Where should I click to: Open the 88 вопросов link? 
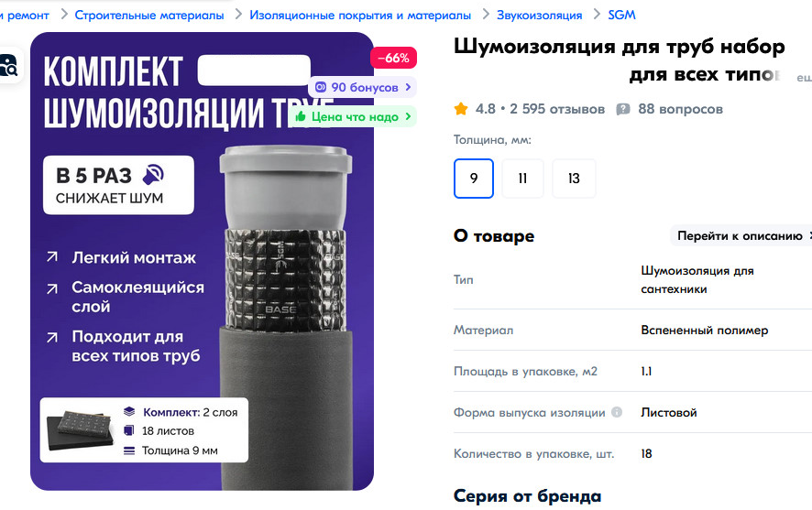[680, 109]
